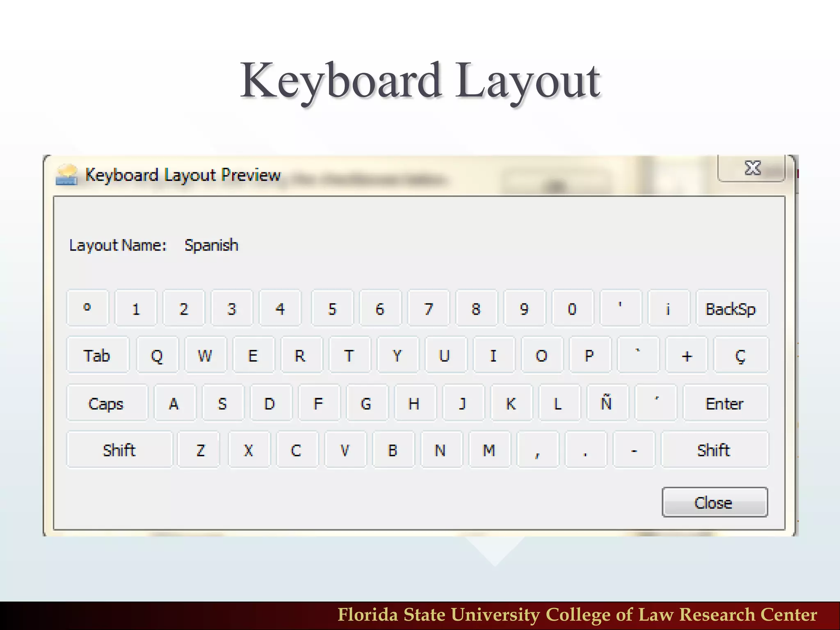Click the O key

tap(542, 355)
